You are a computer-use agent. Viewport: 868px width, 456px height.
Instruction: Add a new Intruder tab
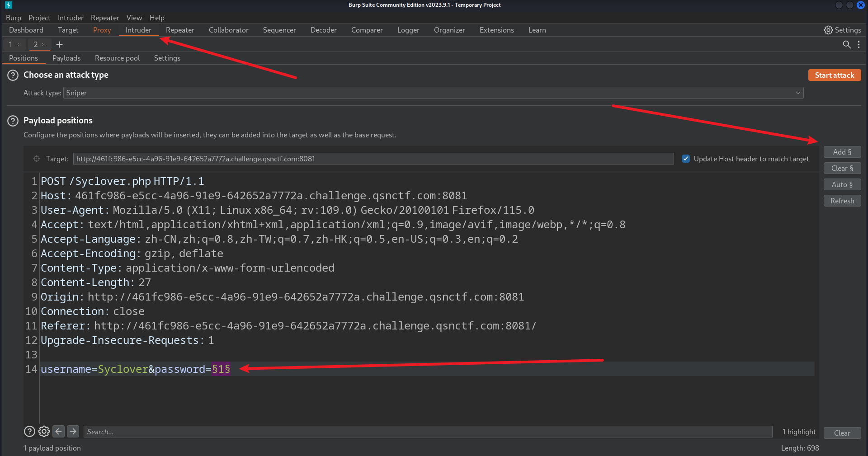point(59,44)
